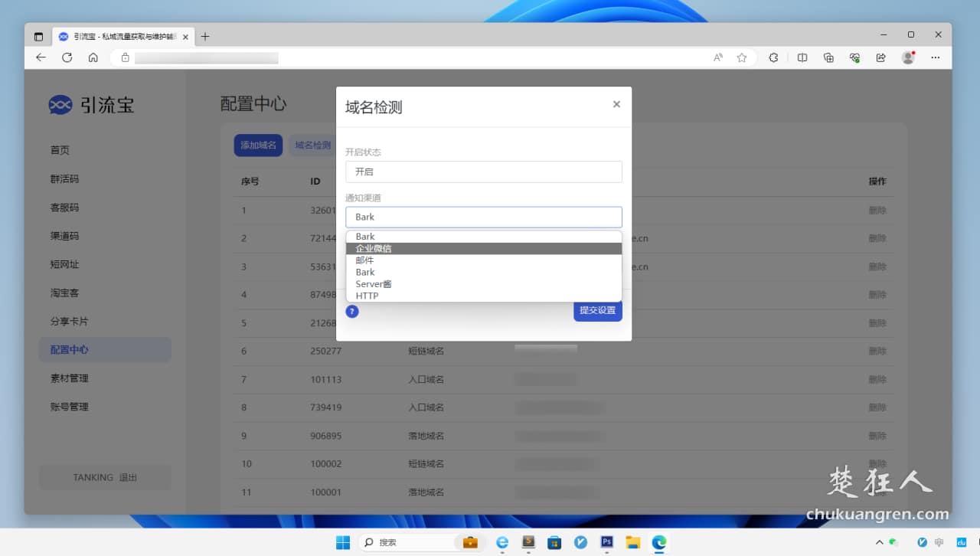Click the share icon in browser toolbar
Image resolution: width=980 pixels, height=556 pixels.
(x=880, y=57)
